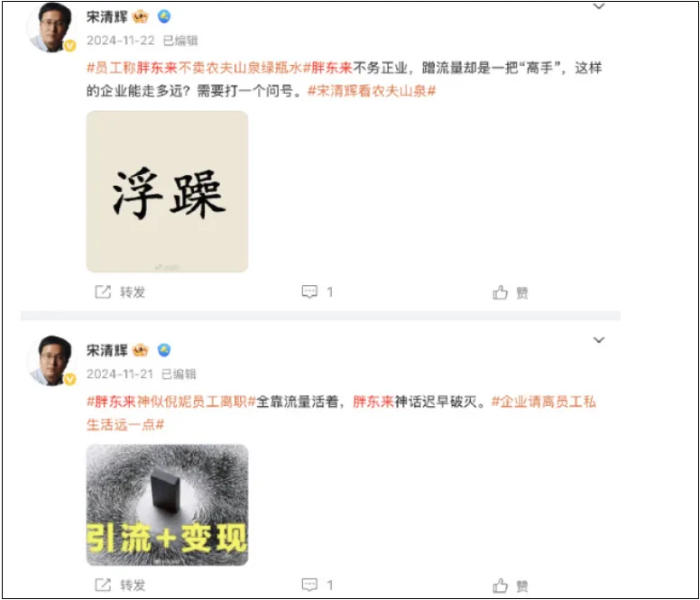
Task: Expand the chevron menu on the first post
Action: click(x=599, y=6)
